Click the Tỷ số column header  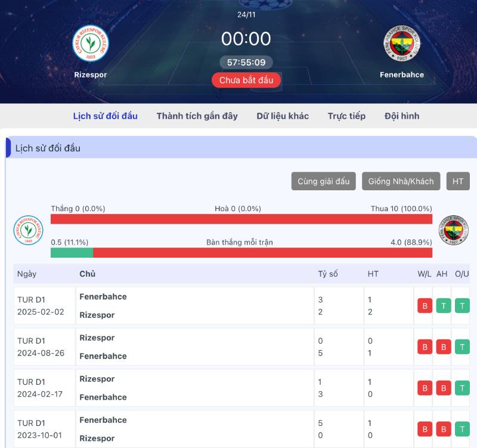tap(328, 274)
